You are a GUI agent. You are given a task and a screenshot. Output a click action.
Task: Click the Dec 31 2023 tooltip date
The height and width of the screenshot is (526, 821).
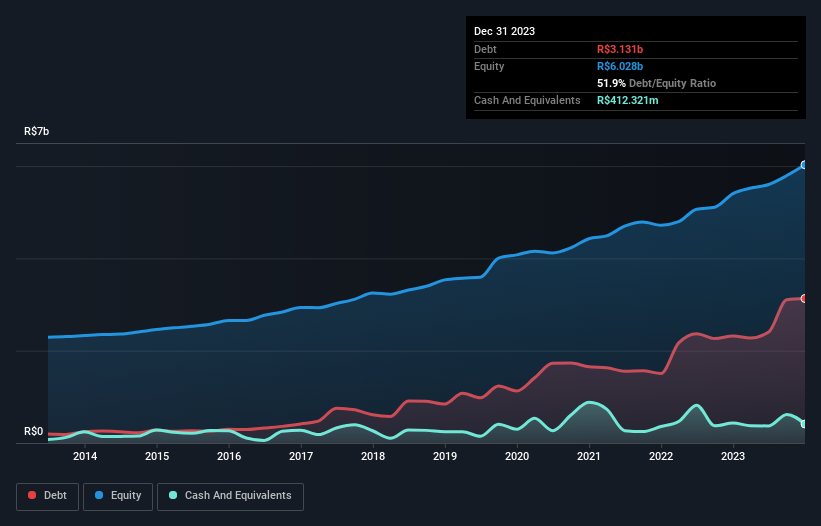[504, 31]
